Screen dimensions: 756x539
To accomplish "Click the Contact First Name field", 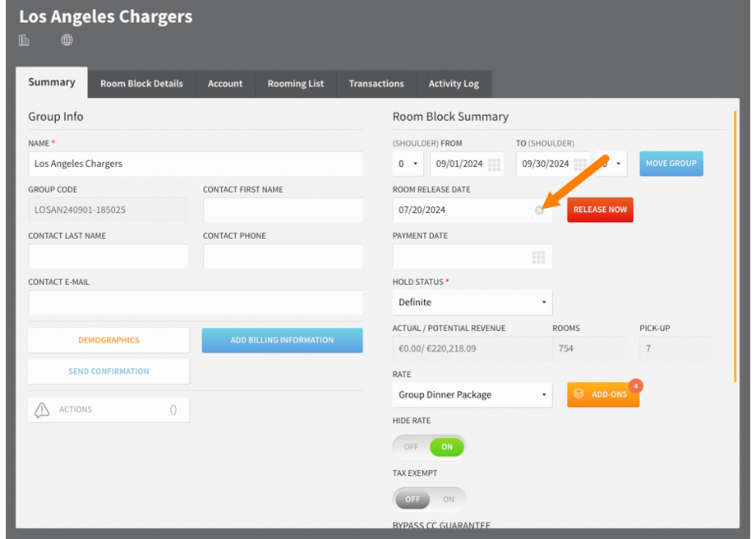I will (x=283, y=210).
